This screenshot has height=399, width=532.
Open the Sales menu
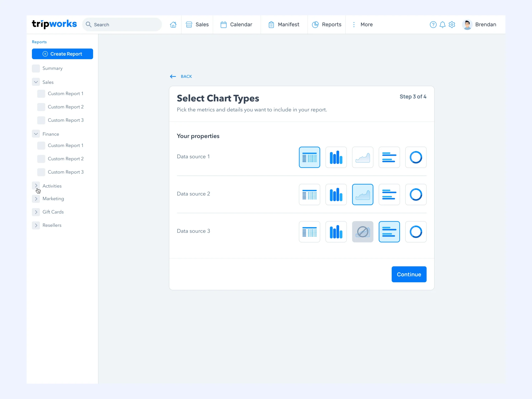click(197, 25)
